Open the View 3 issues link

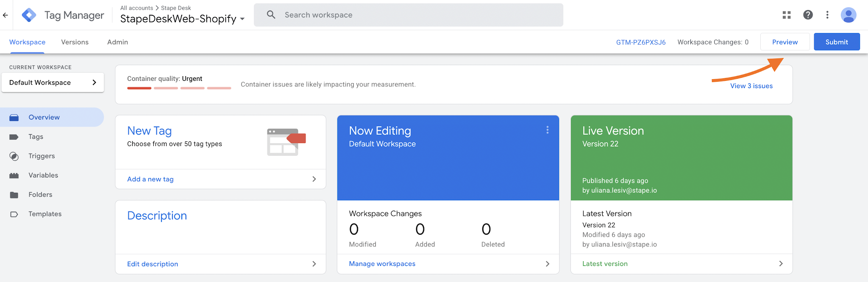[751, 86]
